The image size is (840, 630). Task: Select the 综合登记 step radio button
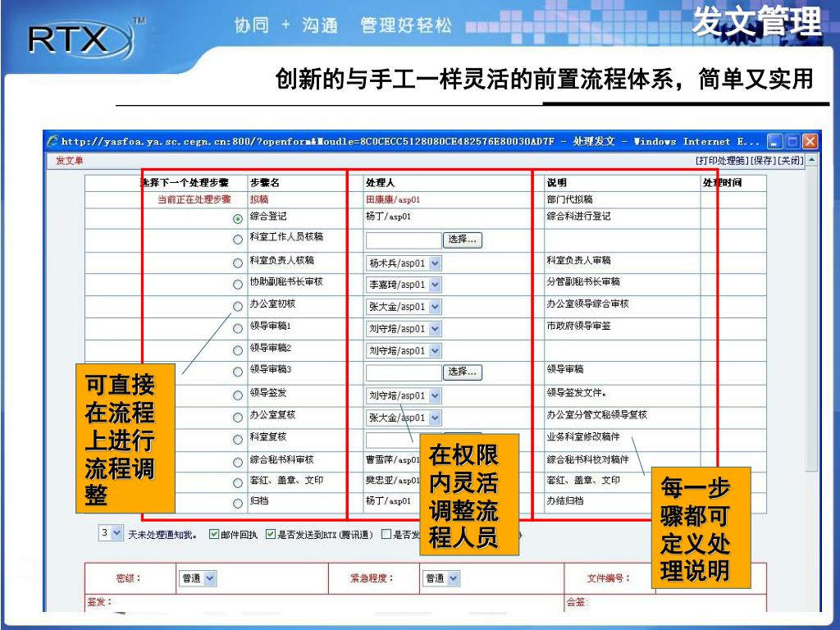[238, 218]
